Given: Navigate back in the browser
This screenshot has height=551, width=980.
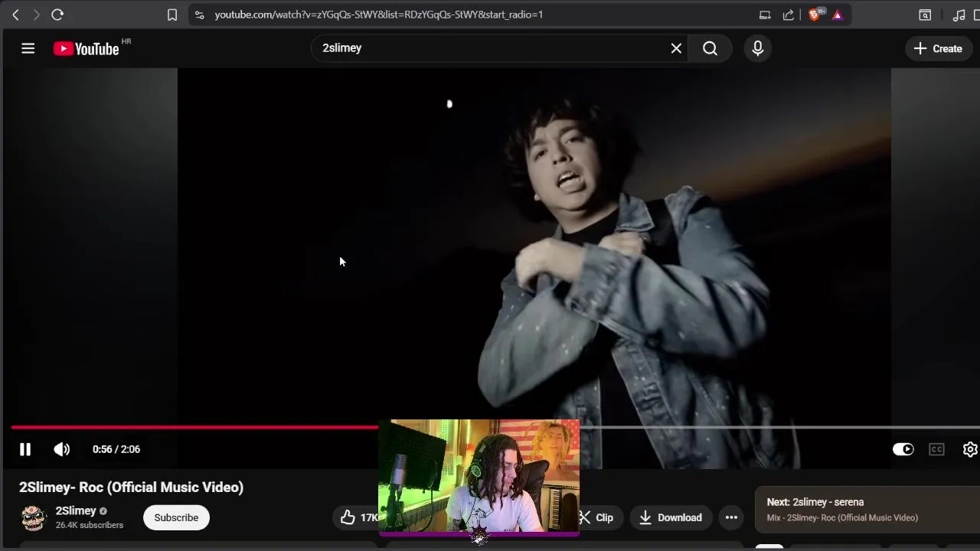Looking at the screenshot, I should pos(15,15).
